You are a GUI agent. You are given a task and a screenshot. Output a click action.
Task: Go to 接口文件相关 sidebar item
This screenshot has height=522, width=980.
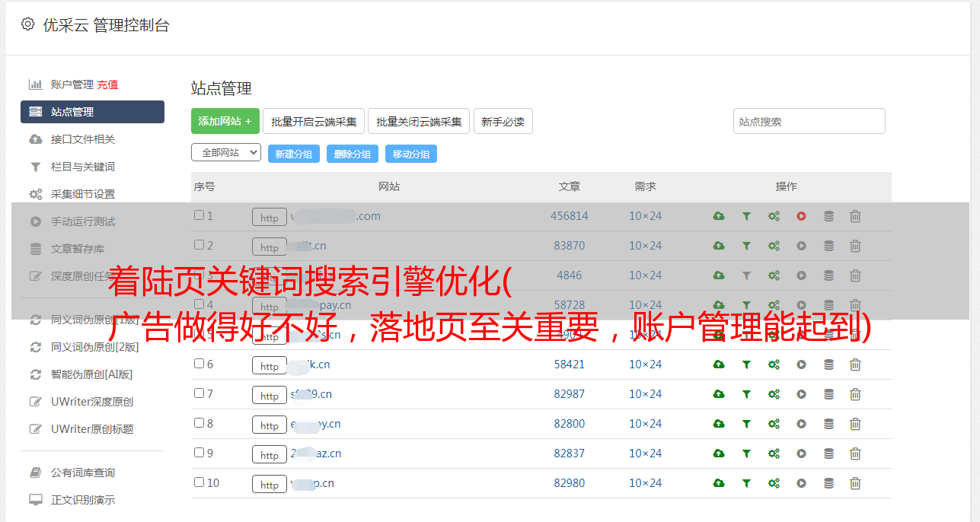point(83,139)
